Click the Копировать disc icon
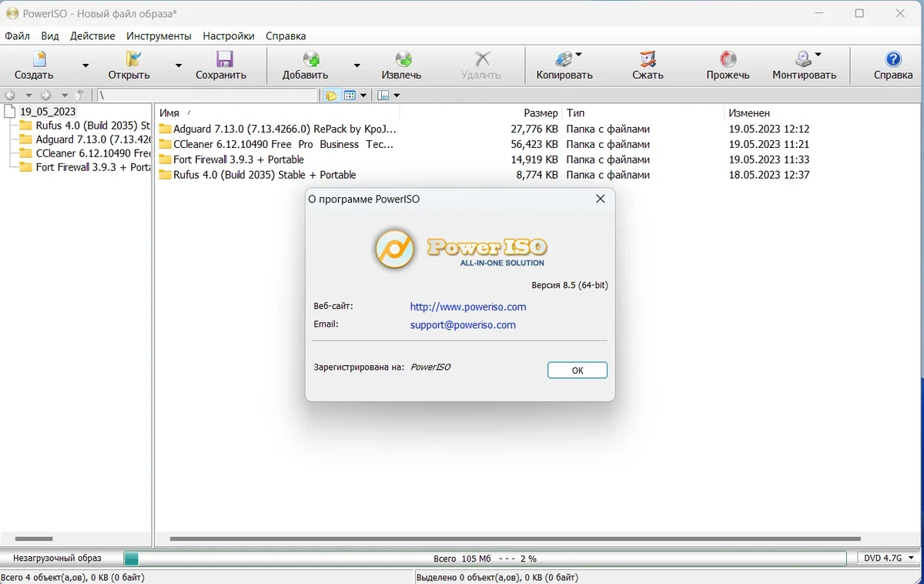The image size is (924, 584). pyautogui.click(x=564, y=59)
